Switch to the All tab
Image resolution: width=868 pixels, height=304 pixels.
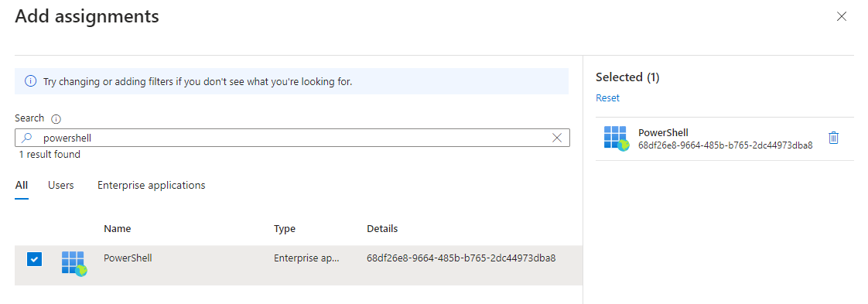pyautogui.click(x=22, y=186)
